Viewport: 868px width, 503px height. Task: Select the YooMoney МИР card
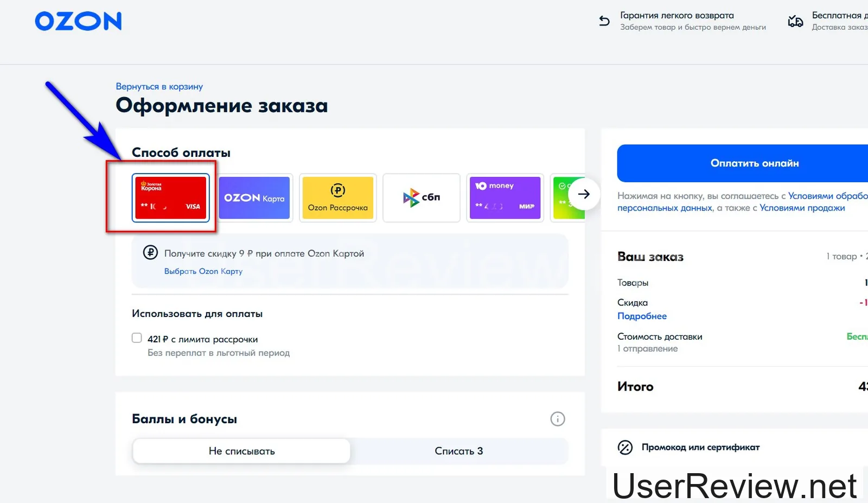tap(505, 198)
